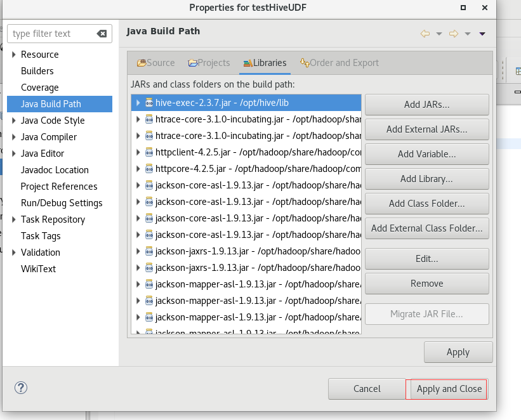Cancel the Properties dialog
521x420 pixels.
[367, 389]
